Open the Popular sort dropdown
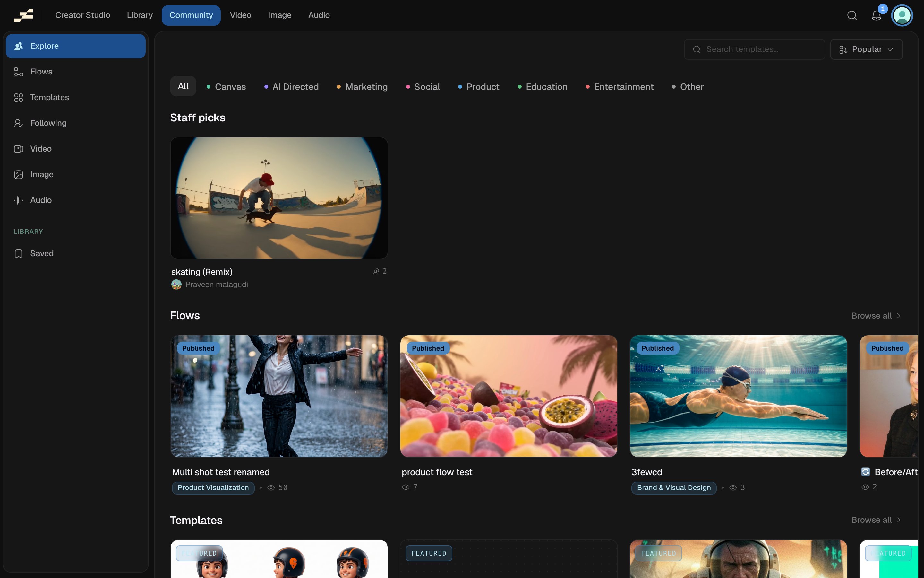The height and width of the screenshot is (578, 924). pyautogui.click(x=866, y=49)
